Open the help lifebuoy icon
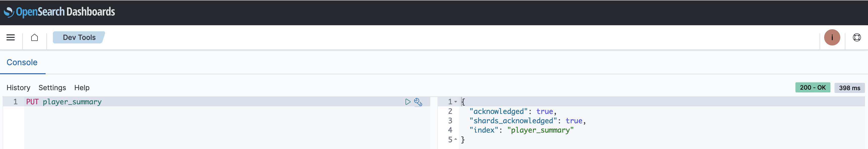 click(x=857, y=37)
